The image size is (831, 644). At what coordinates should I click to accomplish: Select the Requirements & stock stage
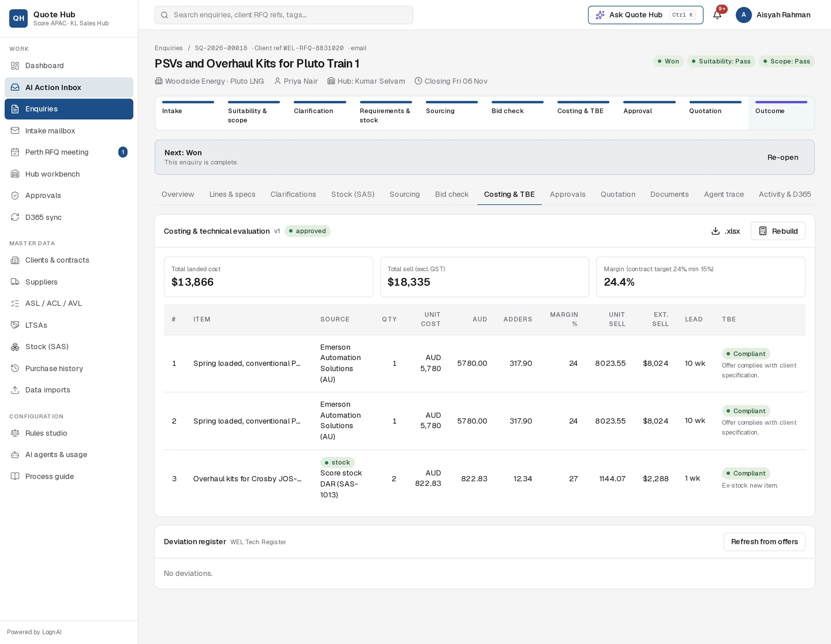pyautogui.click(x=385, y=113)
